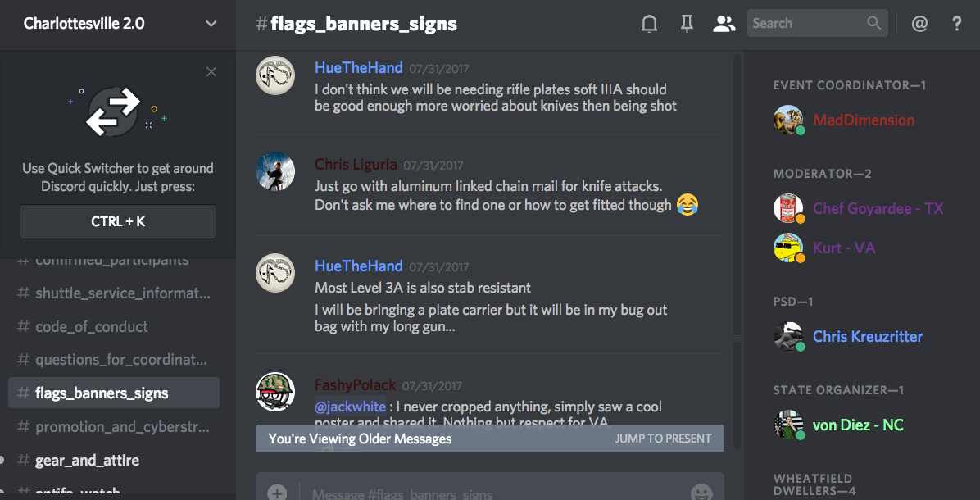The width and height of the screenshot is (980, 500).
Task: Open notification settings bell icon
Action: point(650,24)
